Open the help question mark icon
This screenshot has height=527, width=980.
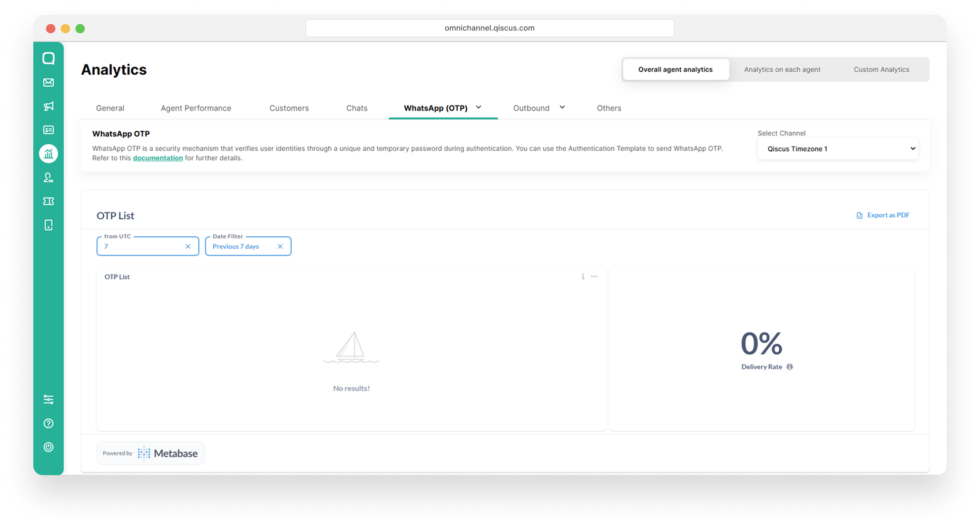49,423
